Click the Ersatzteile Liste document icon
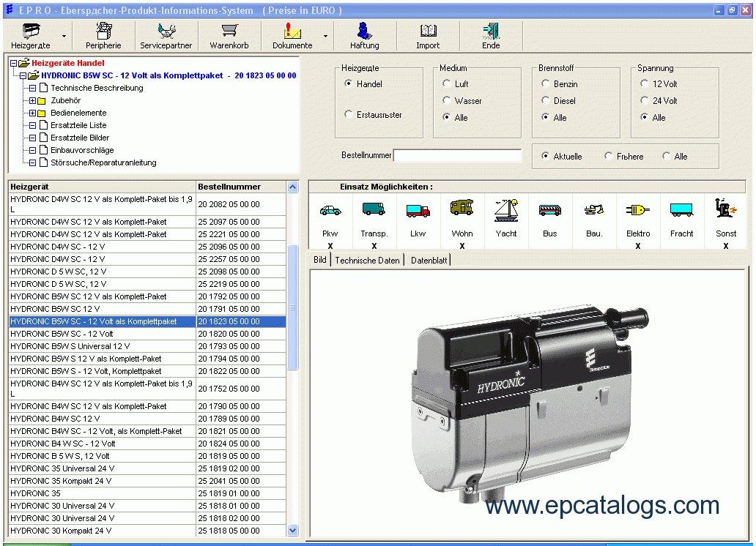Image resolution: width=756 pixels, height=546 pixels. click(43, 125)
